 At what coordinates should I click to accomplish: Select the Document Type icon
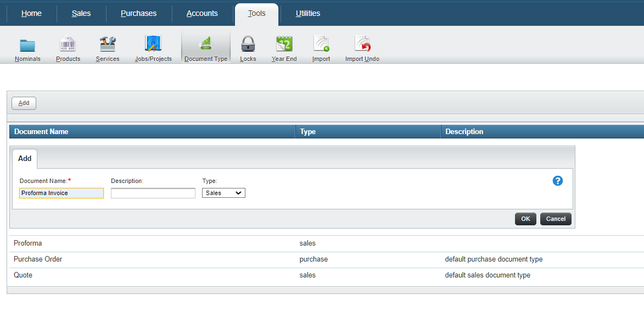[206, 45]
